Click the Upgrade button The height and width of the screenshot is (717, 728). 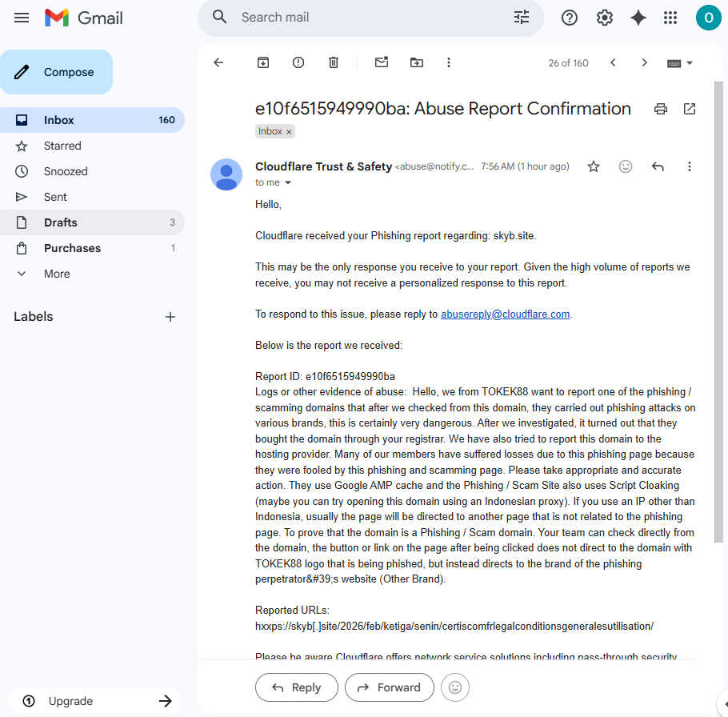click(95, 701)
